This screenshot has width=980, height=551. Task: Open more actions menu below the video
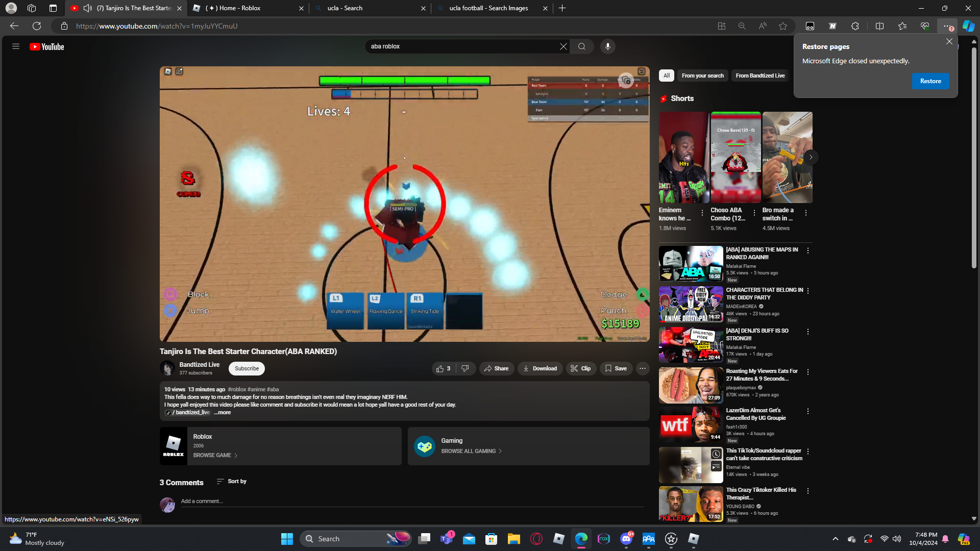click(643, 368)
